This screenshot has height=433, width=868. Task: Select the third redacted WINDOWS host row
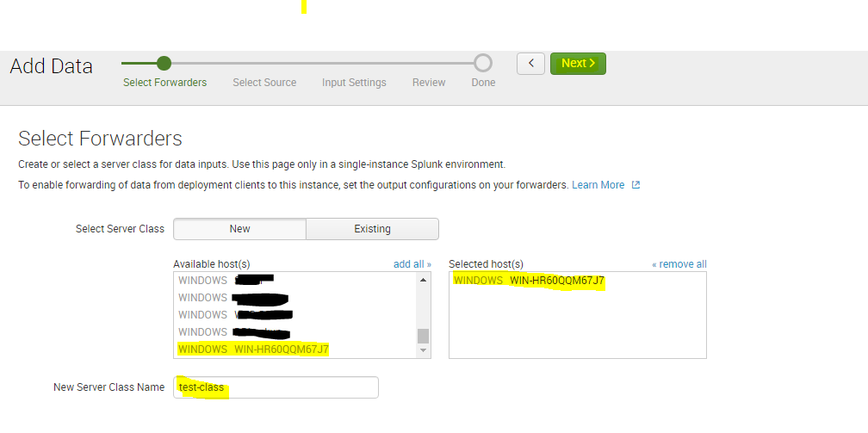(296, 314)
